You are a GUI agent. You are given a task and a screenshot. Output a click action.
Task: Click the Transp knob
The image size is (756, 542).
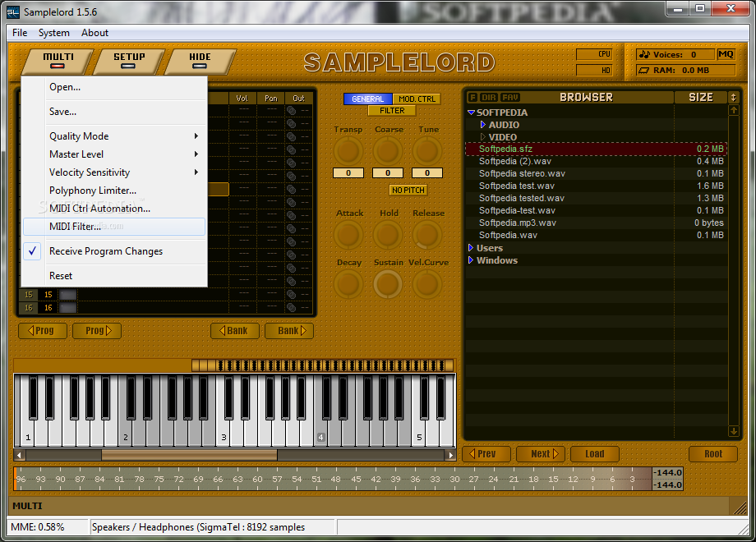348,151
